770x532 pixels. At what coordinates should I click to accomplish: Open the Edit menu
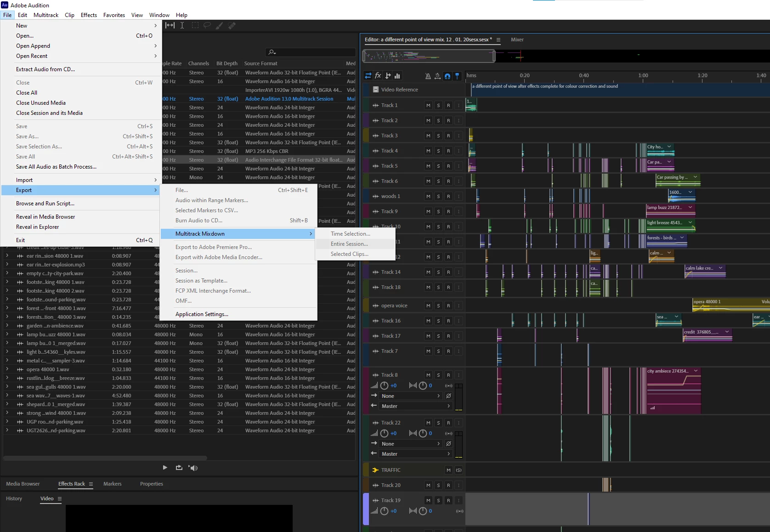pos(23,15)
